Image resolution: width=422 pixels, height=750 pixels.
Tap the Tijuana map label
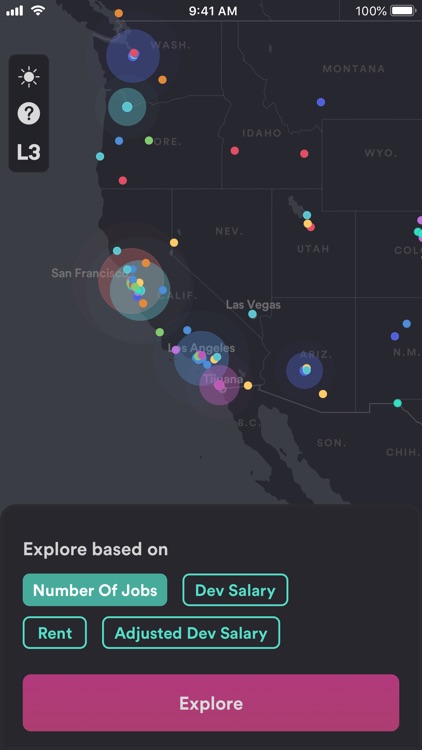[x=223, y=379]
